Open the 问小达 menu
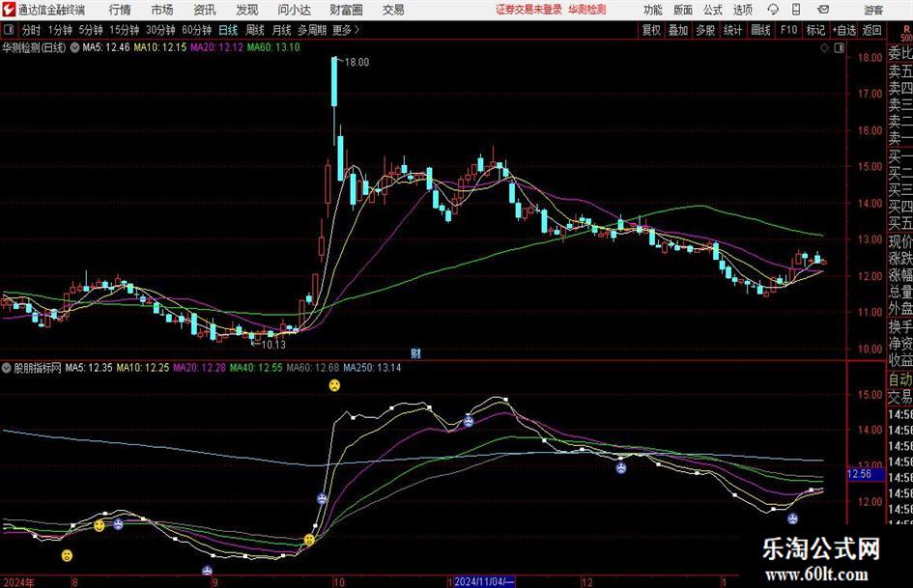 (294, 10)
